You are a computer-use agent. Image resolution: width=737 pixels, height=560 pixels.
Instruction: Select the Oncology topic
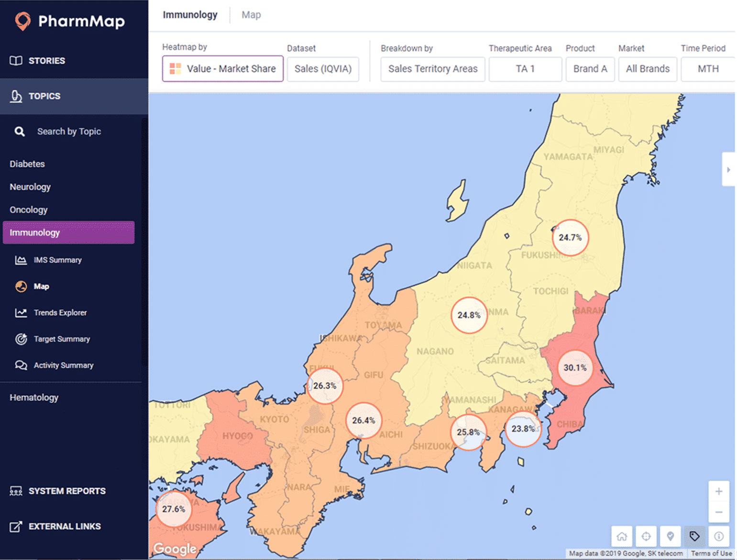click(x=29, y=210)
